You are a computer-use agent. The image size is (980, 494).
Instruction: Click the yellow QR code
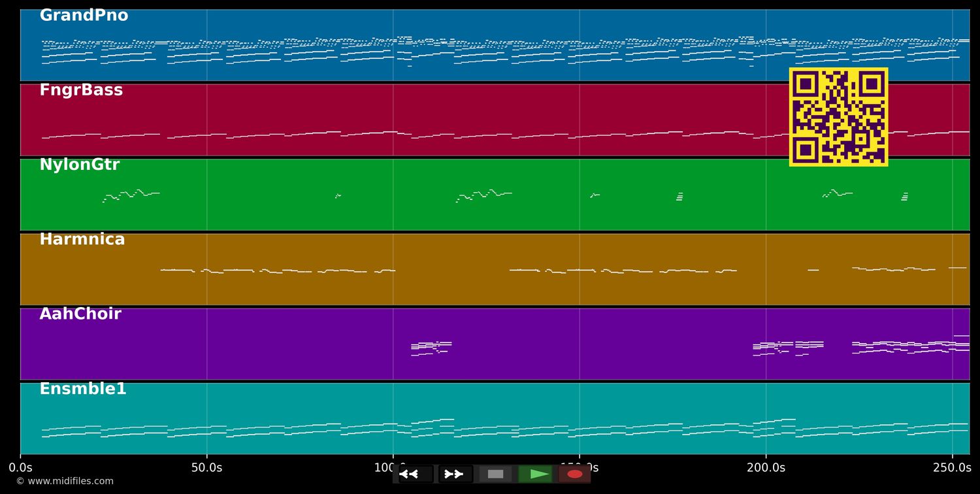tap(838, 117)
